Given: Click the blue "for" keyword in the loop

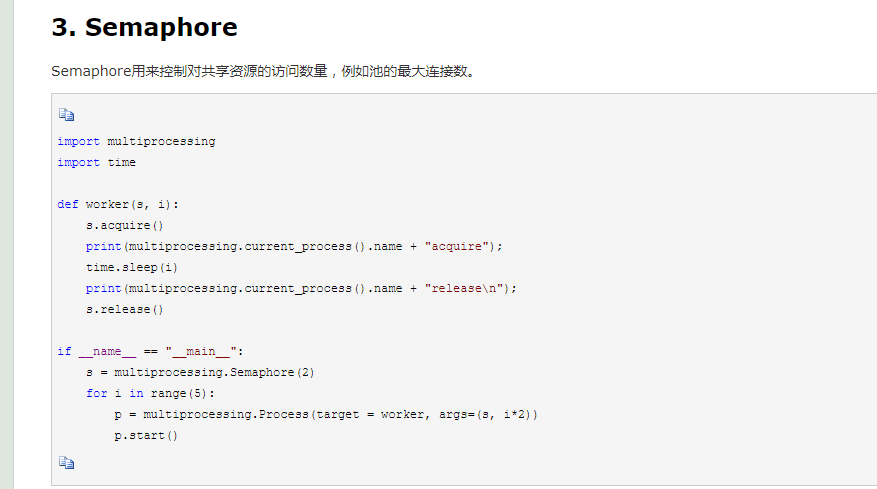Looking at the screenshot, I should [96, 394].
